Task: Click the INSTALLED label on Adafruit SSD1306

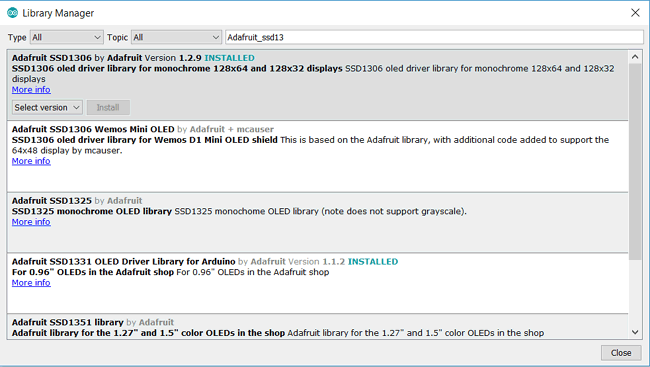Action: (229, 58)
